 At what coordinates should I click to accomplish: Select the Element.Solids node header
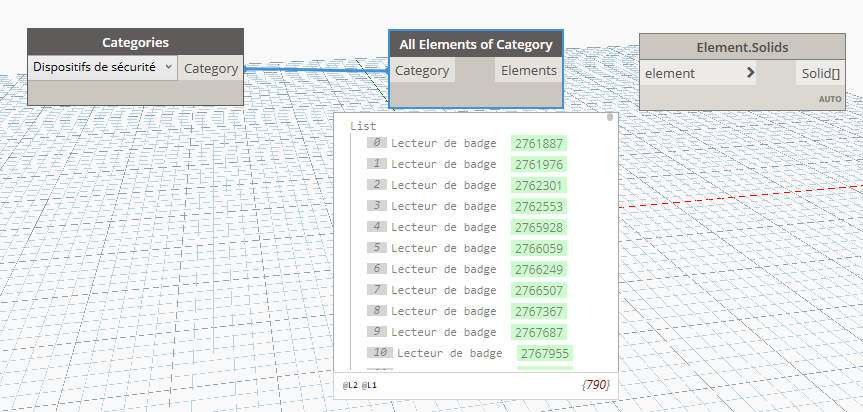[x=741, y=48]
